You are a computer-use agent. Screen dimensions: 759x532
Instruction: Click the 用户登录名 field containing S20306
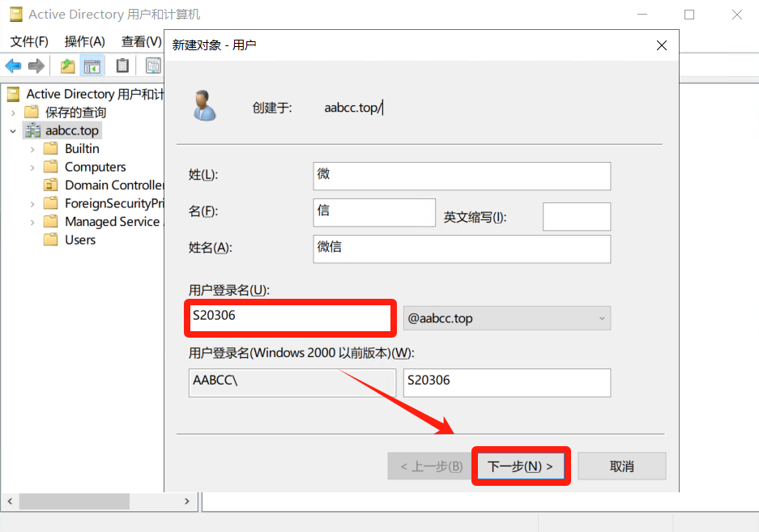pyautogui.click(x=288, y=316)
